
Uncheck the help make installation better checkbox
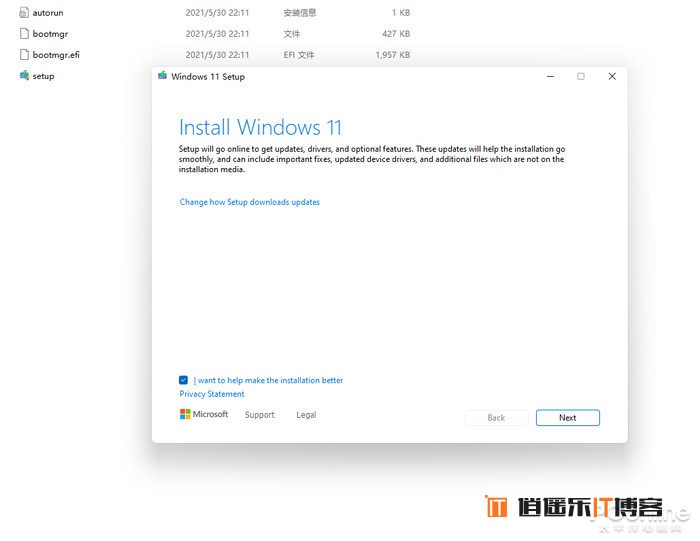point(183,380)
